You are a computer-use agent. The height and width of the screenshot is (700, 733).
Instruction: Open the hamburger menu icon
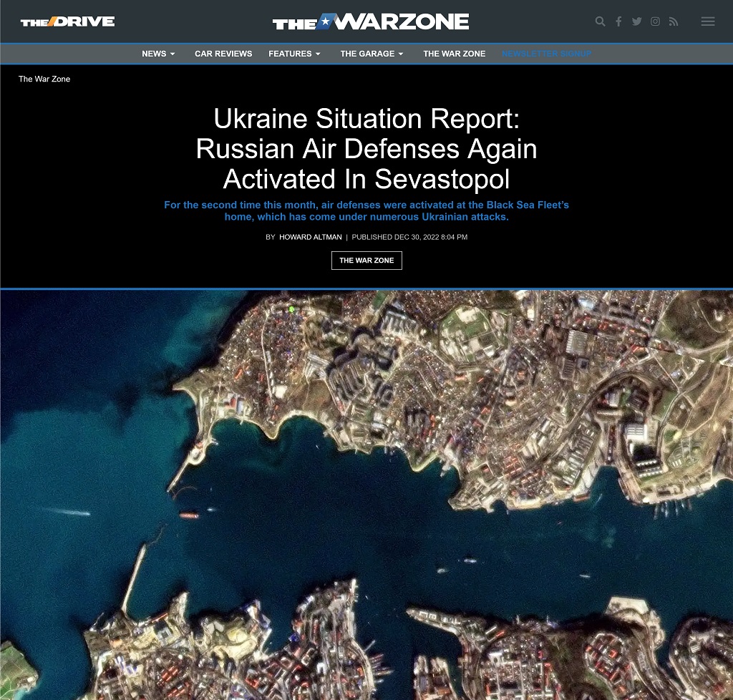pos(708,21)
